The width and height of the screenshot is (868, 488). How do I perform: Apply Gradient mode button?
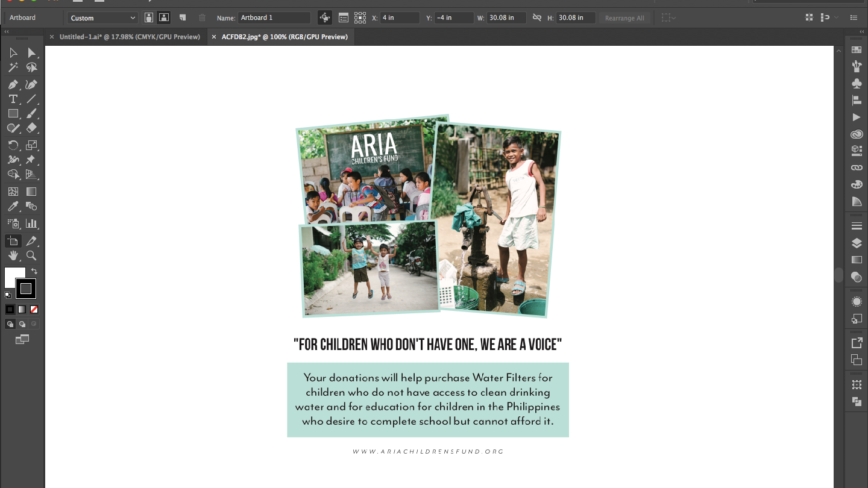22,309
